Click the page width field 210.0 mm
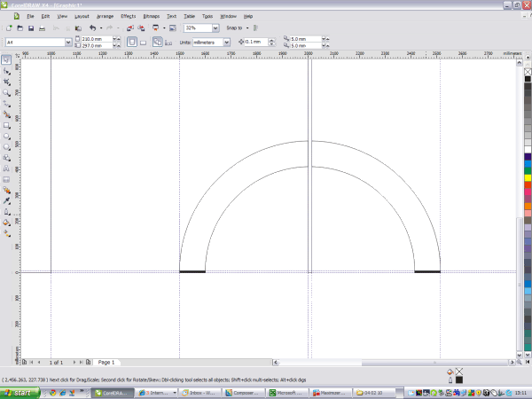This screenshot has width=532, height=399. (x=94, y=38)
